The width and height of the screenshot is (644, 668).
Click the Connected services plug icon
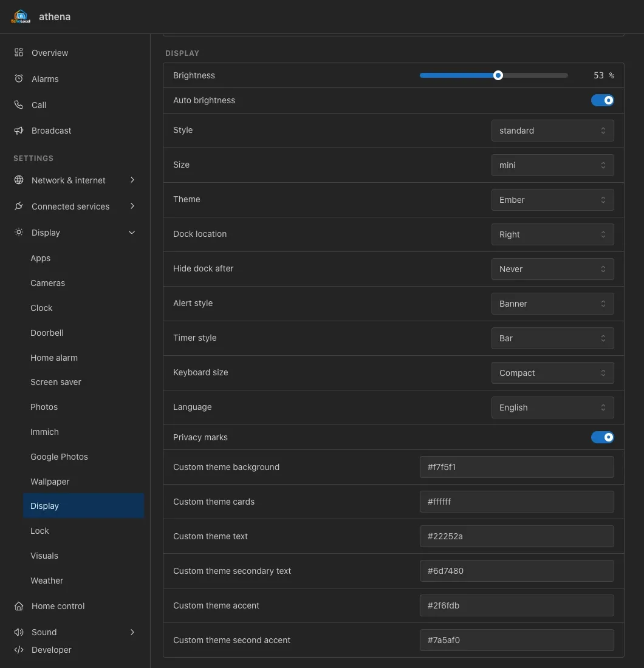pyautogui.click(x=19, y=206)
